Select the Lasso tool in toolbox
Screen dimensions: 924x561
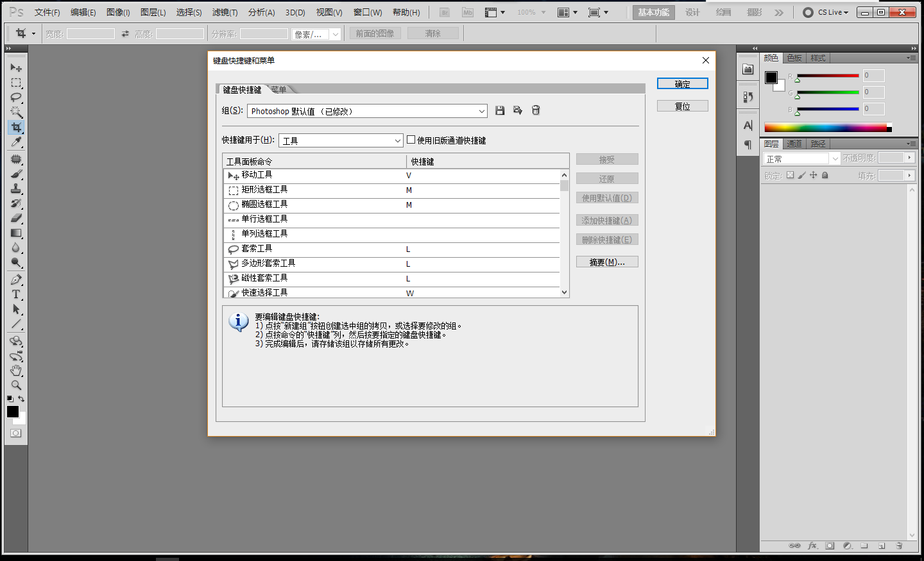click(16, 97)
